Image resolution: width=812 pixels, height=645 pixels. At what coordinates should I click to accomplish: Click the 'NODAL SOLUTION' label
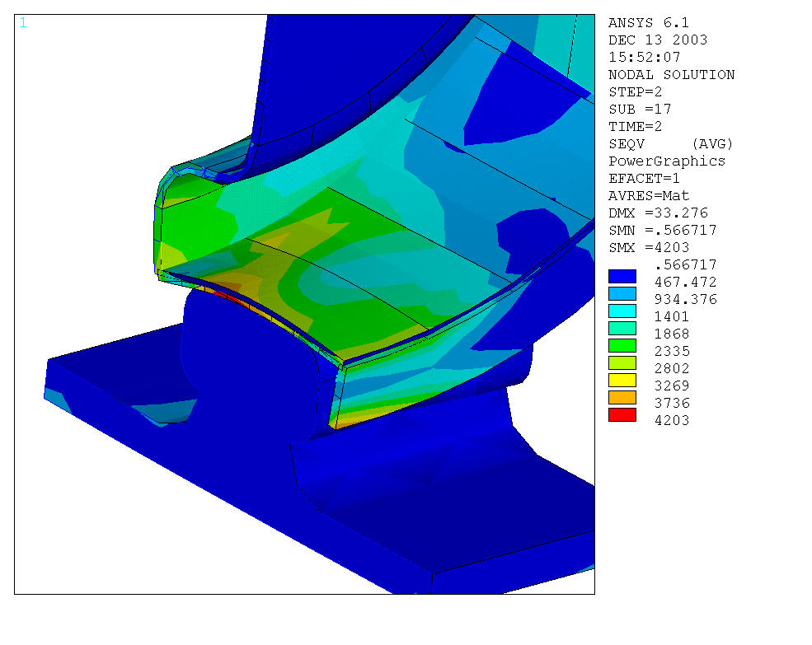click(671, 74)
